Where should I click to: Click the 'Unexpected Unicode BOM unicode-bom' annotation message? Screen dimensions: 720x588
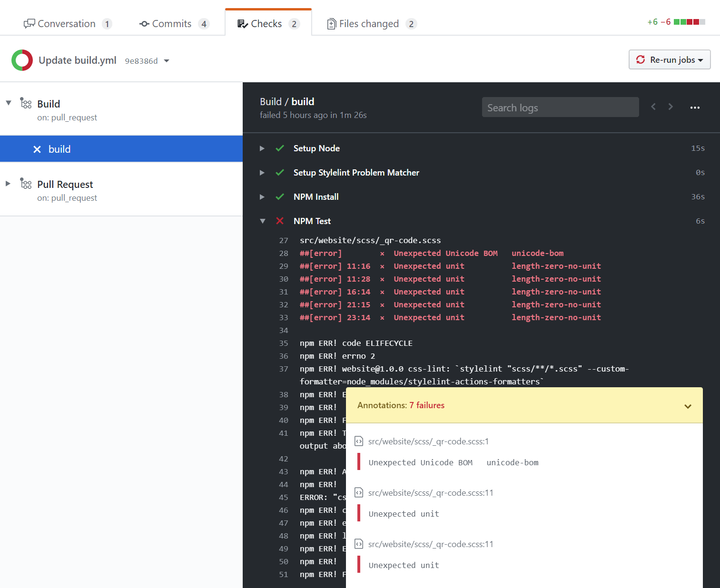point(454,463)
